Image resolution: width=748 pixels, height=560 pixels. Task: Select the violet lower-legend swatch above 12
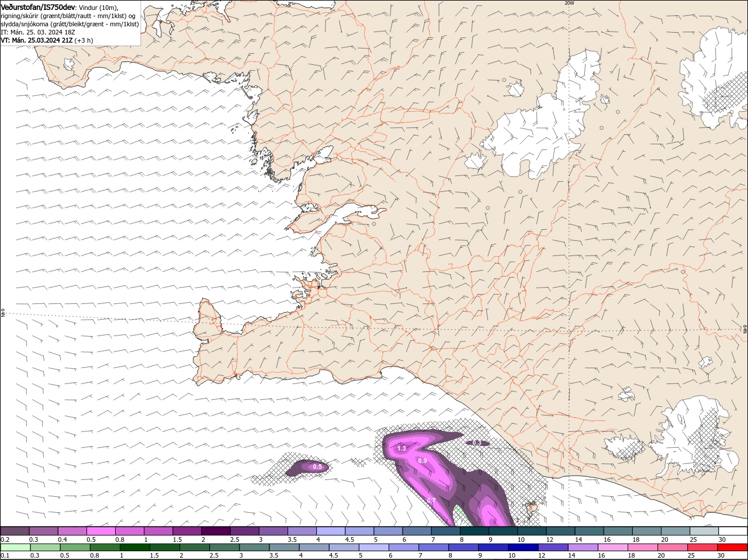point(553,547)
